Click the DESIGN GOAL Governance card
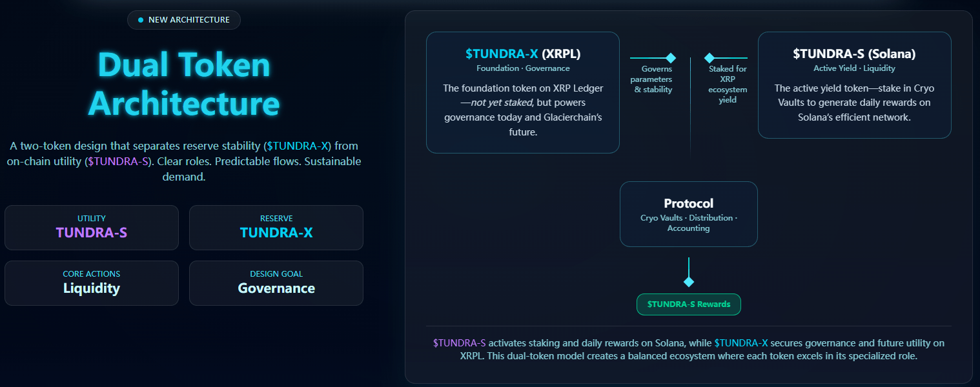This screenshot has width=980, height=387. coord(276,283)
